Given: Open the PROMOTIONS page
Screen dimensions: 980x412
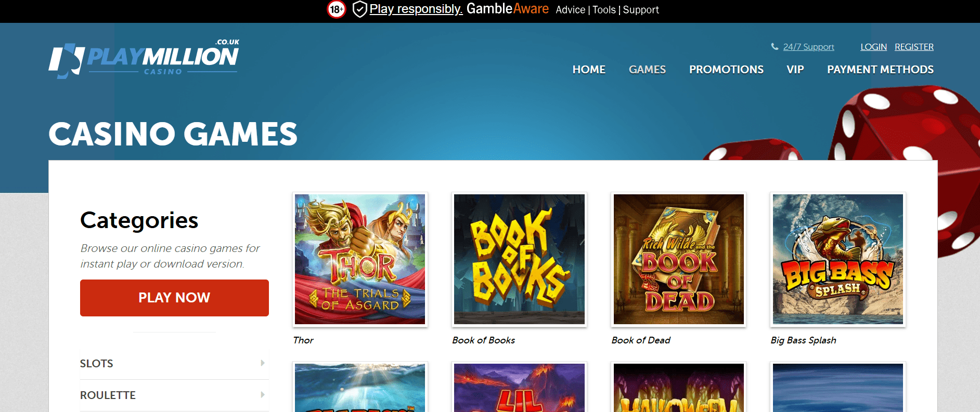Looking at the screenshot, I should coord(726,70).
